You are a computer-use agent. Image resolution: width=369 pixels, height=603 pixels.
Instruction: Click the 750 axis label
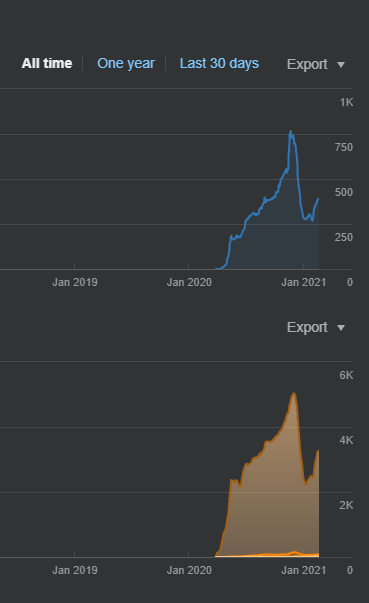click(x=344, y=147)
